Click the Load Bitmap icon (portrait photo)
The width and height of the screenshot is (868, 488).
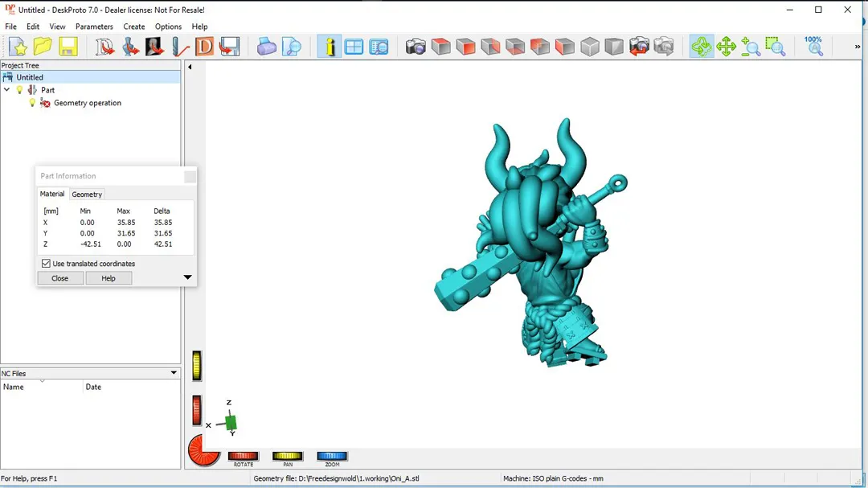(x=155, y=47)
